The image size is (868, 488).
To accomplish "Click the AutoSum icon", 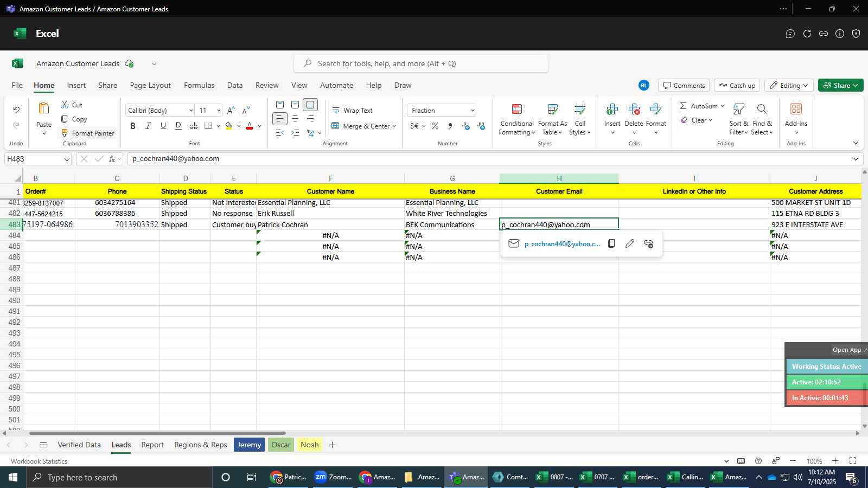I will click(683, 106).
